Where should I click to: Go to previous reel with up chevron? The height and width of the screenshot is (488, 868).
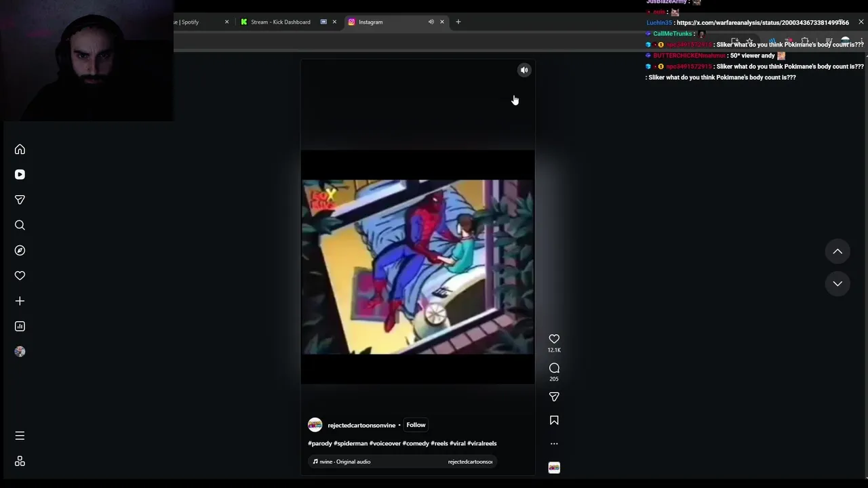(x=837, y=251)
